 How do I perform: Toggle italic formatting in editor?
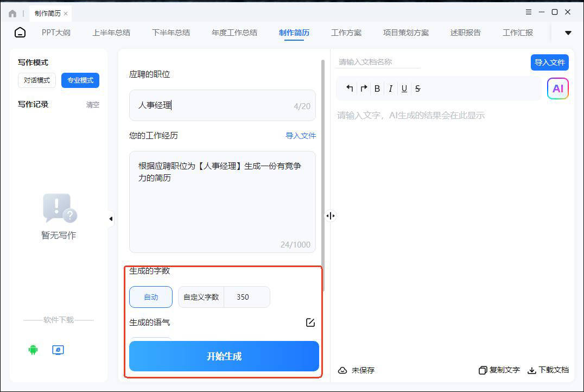pyautogui.click(x=390, y=88)
